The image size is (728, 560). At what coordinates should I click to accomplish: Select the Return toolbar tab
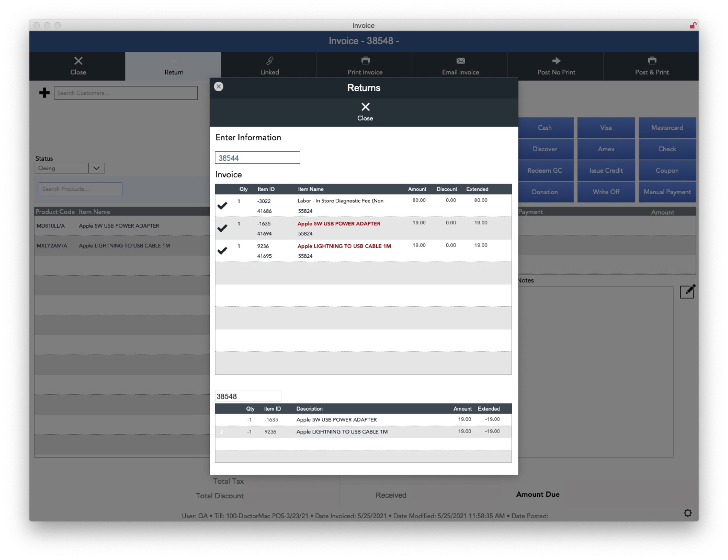(173, 66)
